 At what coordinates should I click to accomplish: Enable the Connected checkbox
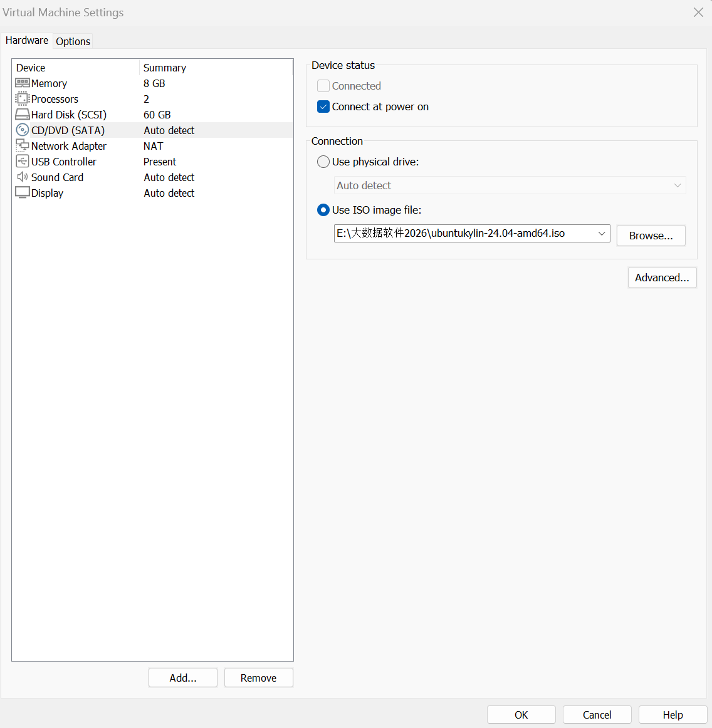323,86
